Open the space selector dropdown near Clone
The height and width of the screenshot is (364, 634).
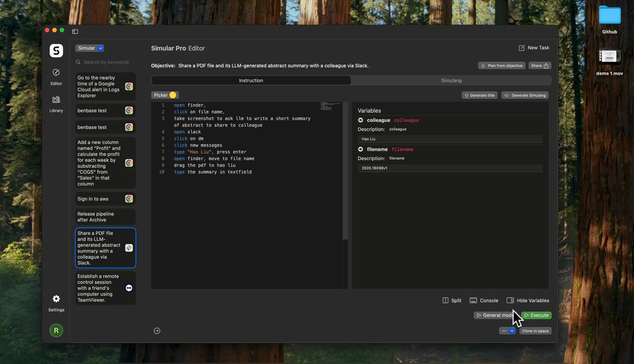point(507,331)
